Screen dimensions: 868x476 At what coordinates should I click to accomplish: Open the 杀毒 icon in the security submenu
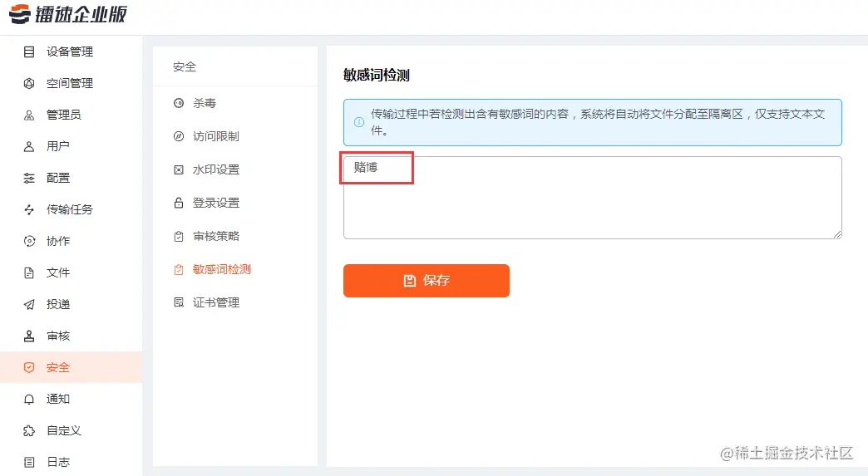[x=179, y=103]
